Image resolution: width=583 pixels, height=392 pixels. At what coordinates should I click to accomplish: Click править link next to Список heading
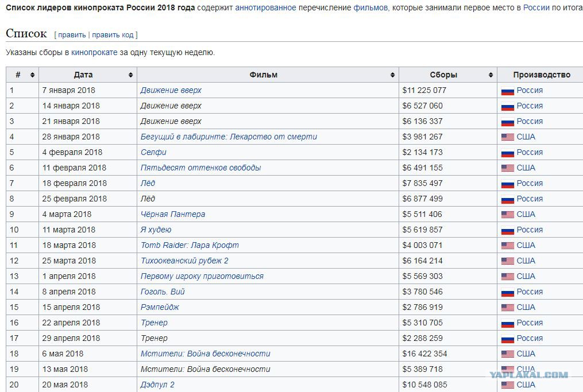[x=72, y=34]
